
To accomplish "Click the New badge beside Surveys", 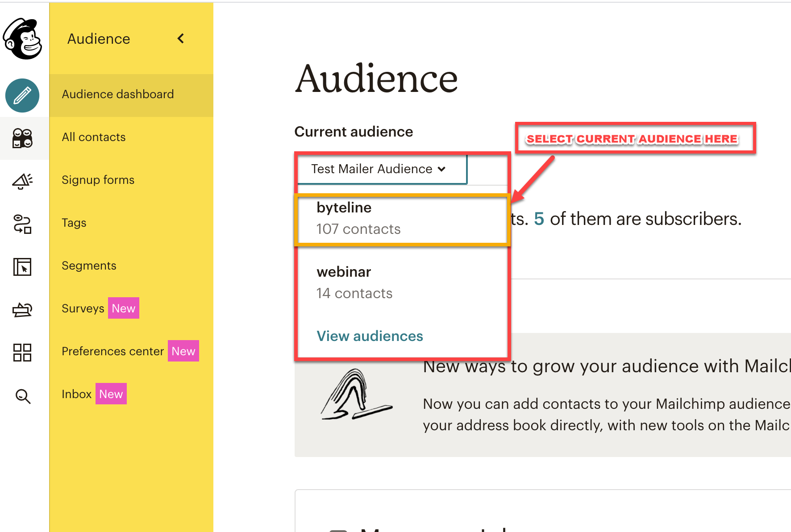I will (x=124, y=308).
